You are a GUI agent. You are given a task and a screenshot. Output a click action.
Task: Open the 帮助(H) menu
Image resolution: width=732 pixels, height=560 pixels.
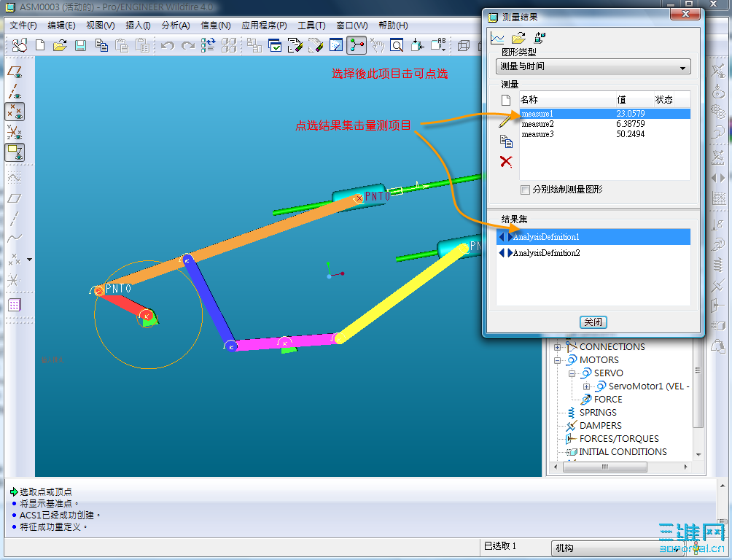(x=393, y=26)
